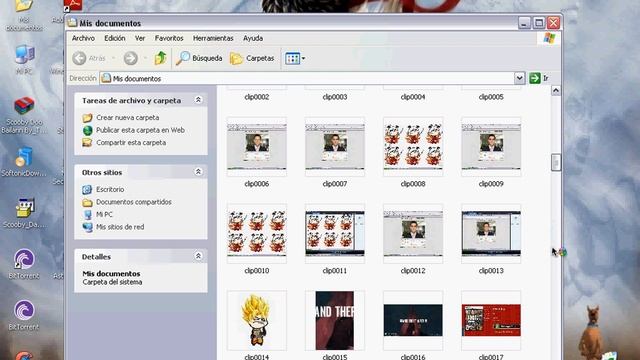Select the clip0010 thumbnail

[x=257, y=233]
